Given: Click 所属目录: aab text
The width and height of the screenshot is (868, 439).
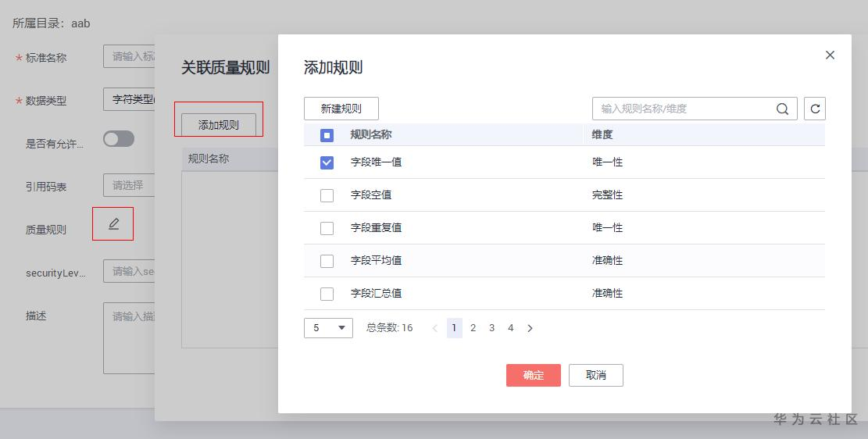Looking at the screenshot, I should (x=52, y=23).
